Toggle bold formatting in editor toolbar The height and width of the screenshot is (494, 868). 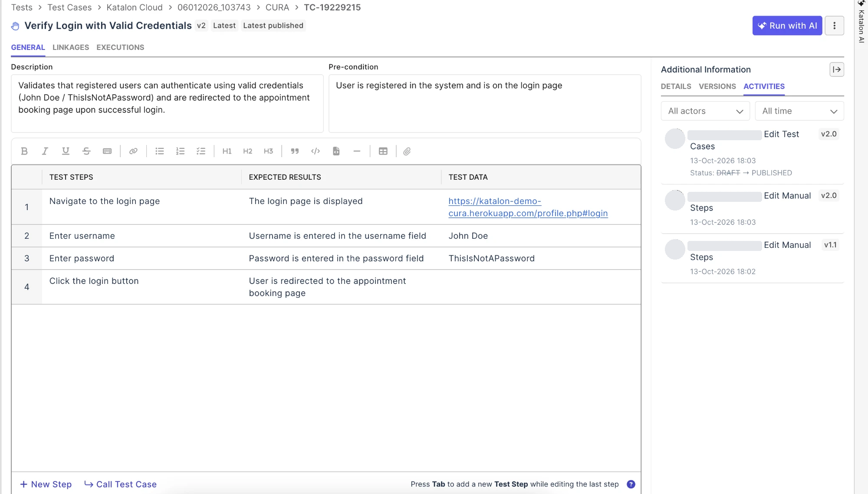pos(24,151)
